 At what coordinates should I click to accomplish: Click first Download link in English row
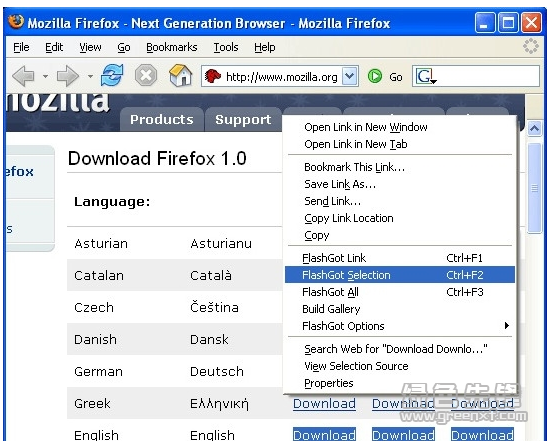coord(324,435)
